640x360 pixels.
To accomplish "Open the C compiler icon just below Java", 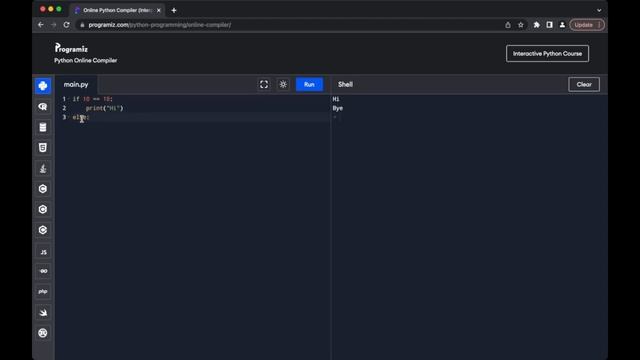I will [43, 189].
